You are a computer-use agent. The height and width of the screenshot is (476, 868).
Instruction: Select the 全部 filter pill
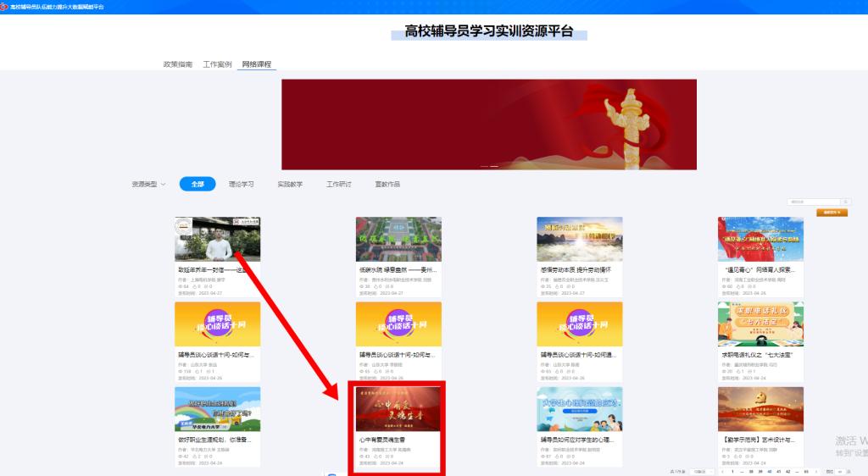pyautogui.click(x=198, y=184)
